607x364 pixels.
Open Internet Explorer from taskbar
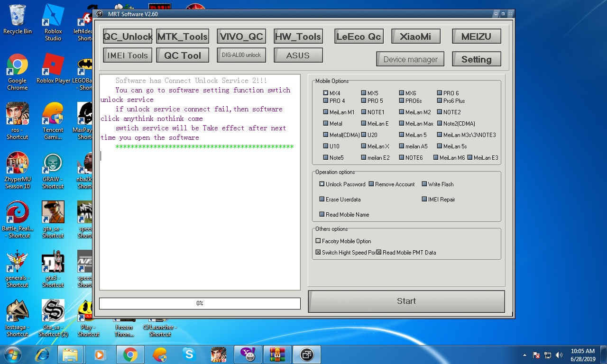(43, 355)
